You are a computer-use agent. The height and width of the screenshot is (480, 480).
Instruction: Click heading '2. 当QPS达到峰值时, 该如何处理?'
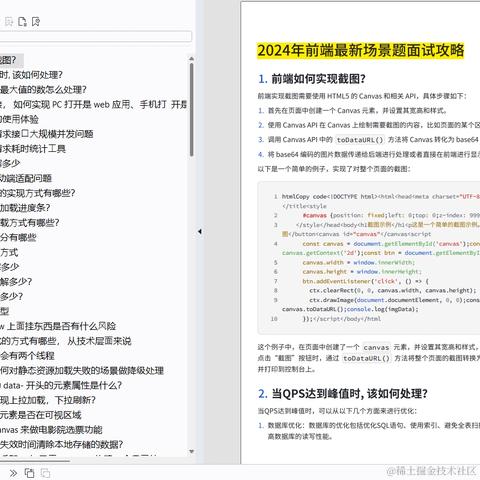(x=343, y=394)
